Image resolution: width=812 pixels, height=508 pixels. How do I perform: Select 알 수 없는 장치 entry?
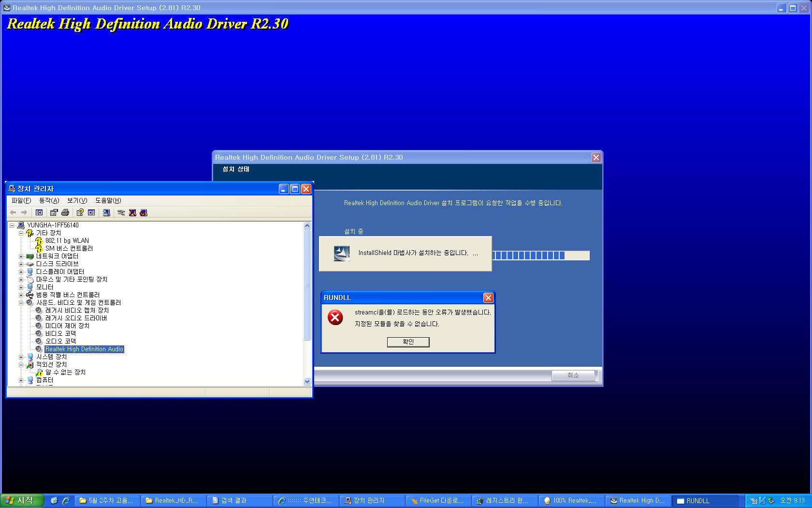[66, 372]
